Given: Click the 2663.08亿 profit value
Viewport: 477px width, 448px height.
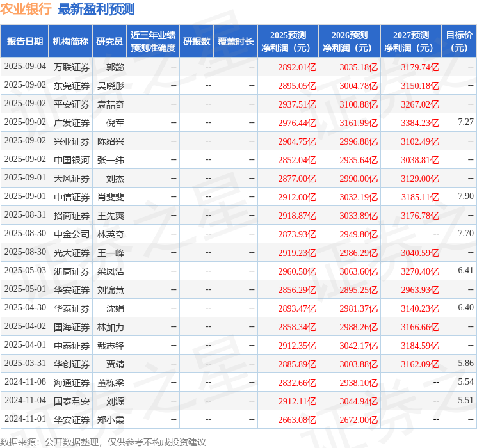Looking at the screenshot, I should click(297, 420).
